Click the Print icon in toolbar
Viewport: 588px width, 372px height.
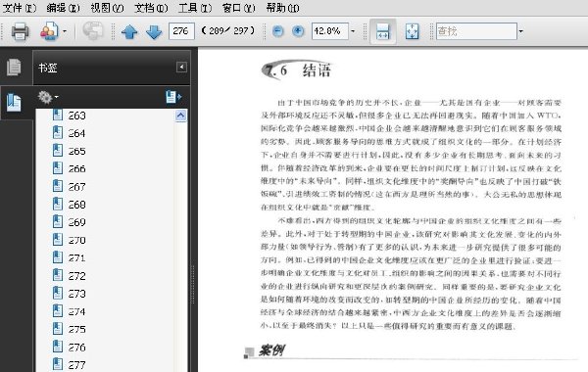(20, 31)
